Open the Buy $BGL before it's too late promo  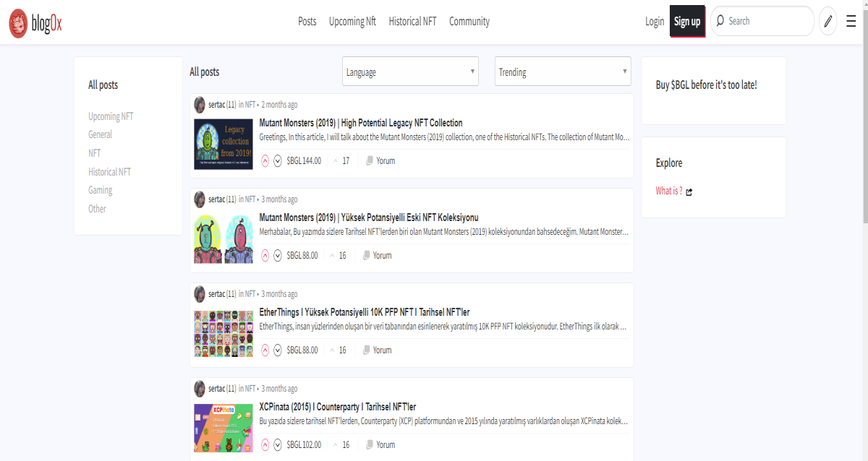point(706,85)
